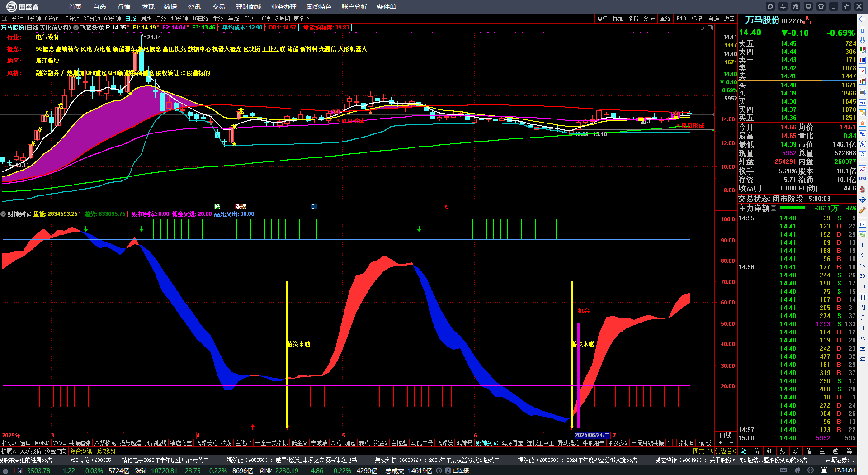The image size is (868, 475).
Task: Click the 返回 return button
Action: (729, 19)
